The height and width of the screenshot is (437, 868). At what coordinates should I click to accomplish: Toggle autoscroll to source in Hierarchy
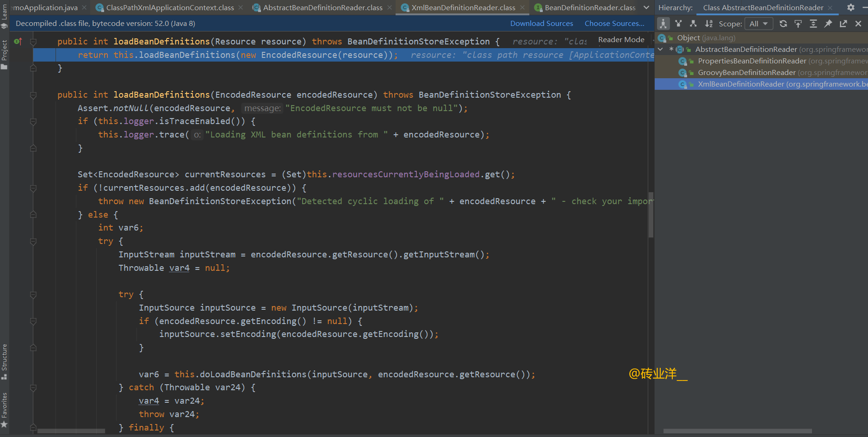798,24
